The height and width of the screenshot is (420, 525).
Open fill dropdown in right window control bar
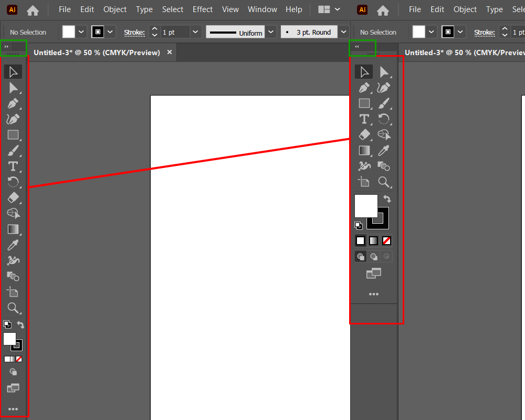coord(431,32)
